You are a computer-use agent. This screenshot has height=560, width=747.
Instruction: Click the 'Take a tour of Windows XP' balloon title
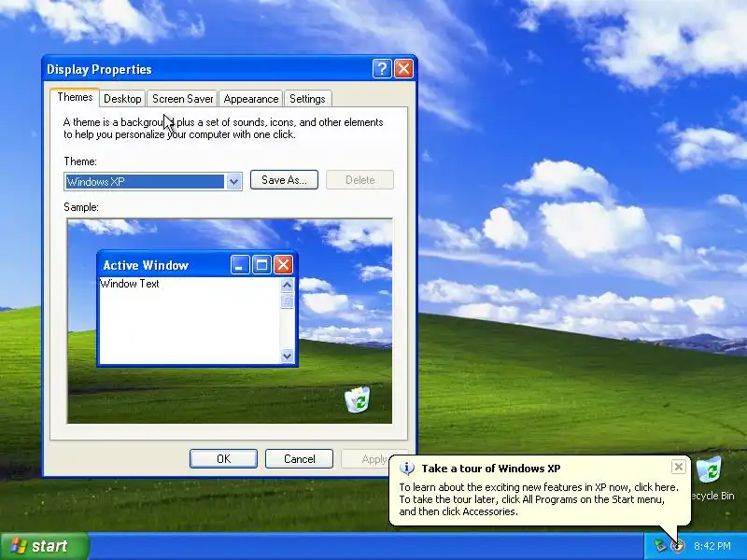[491, 469]
